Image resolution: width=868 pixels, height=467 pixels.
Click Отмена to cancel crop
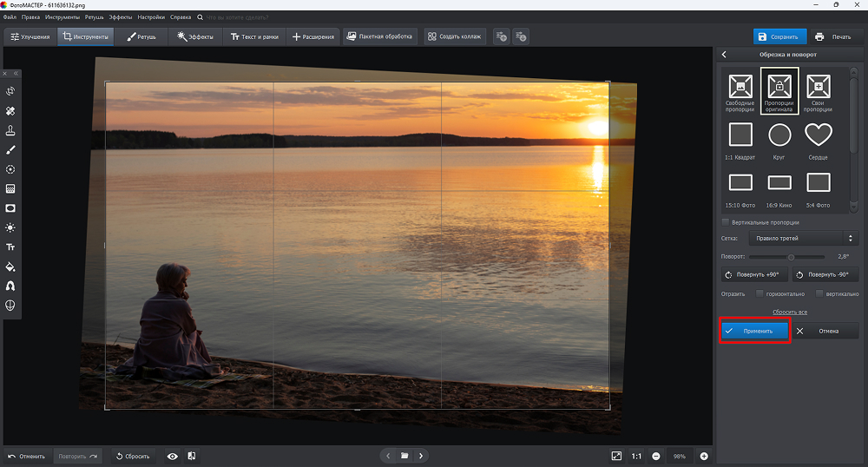[x=825, y=331]
